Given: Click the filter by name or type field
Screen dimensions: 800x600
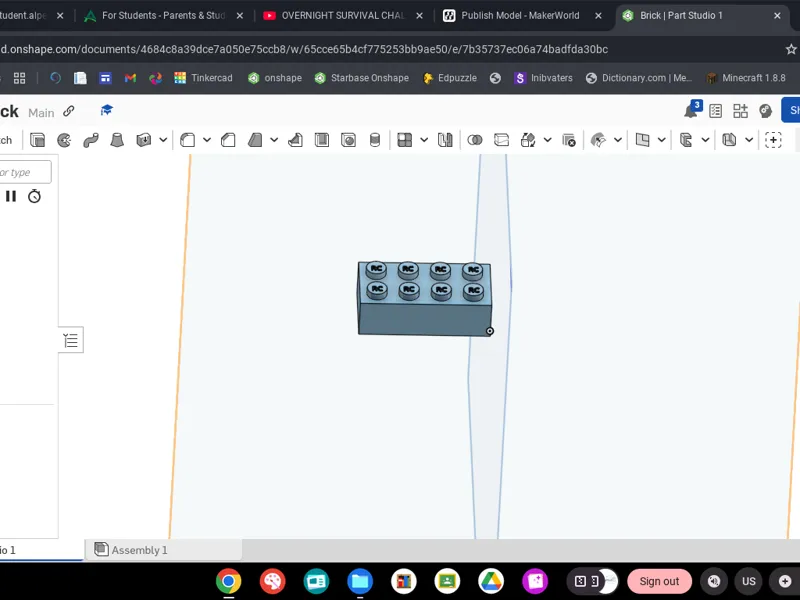Looking at the screenshot, I should click(25, 172).
